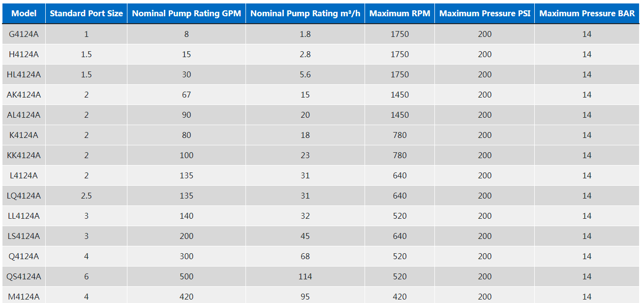The height and width of the screenshot is (303, 644).
Task: Select the AK4124A model row label
Action: tap(24, 95)
